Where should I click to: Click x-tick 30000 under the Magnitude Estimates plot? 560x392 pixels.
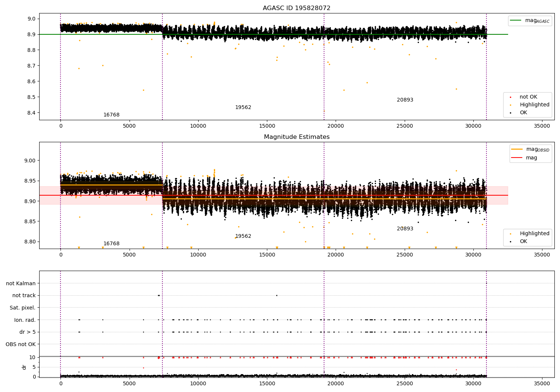tap(473, 255)
